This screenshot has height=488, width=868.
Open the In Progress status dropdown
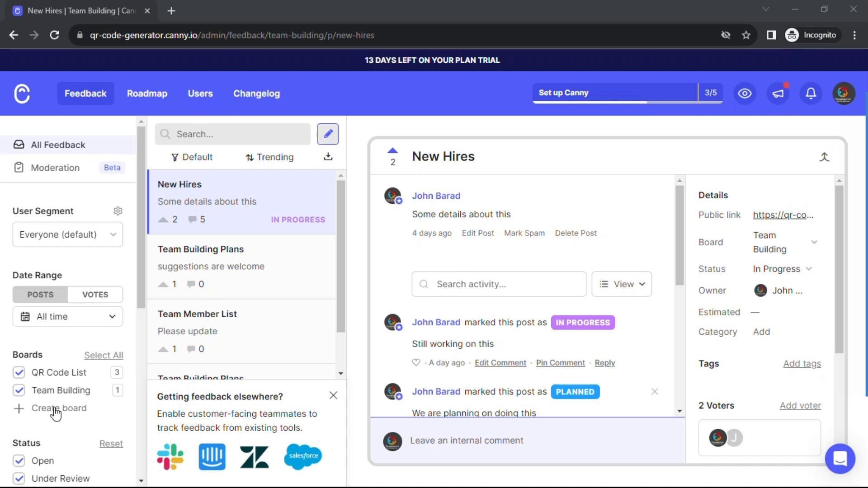(783, 269)
